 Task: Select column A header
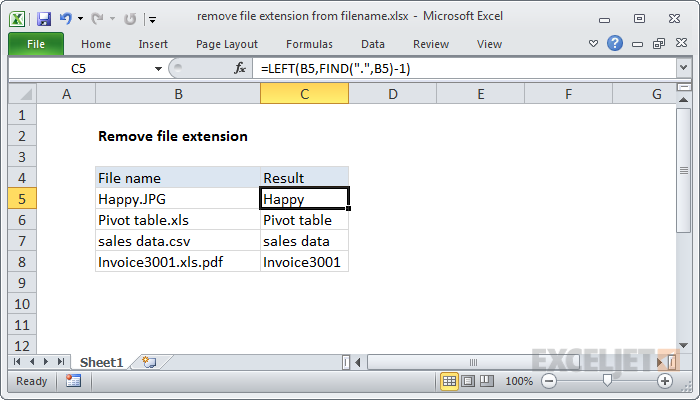tap(66, 94)
